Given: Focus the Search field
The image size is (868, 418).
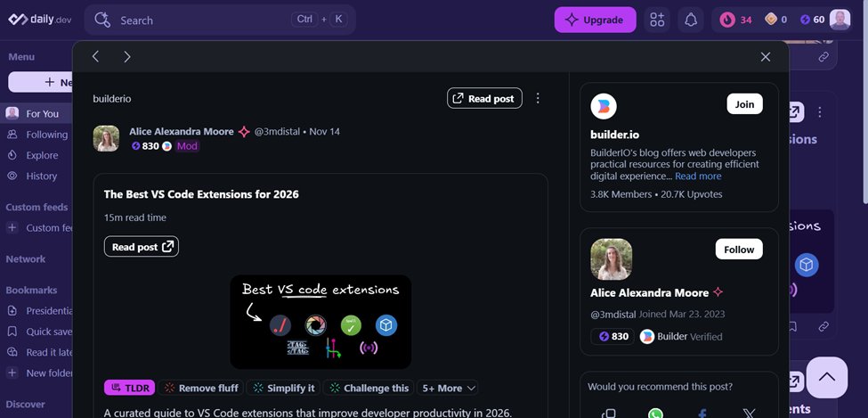Looking at the screenshot, I should coord(220,20).
